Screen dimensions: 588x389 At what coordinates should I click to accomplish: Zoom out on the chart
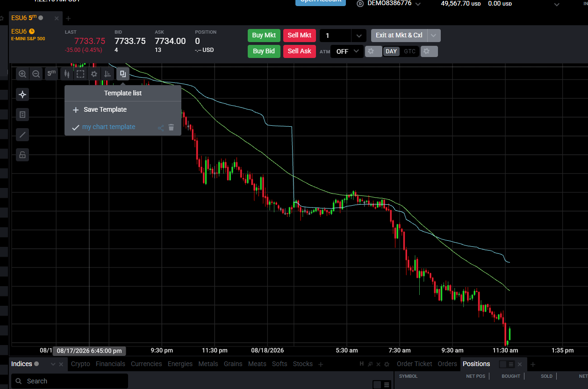(36, 74)
